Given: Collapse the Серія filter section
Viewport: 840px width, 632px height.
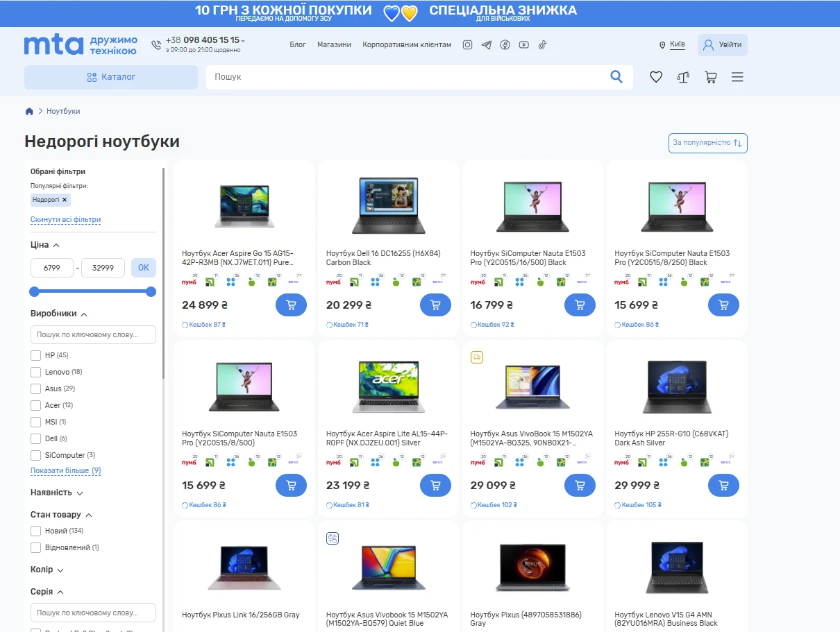Looking at the screenshot, I should [x=47, y=592].
